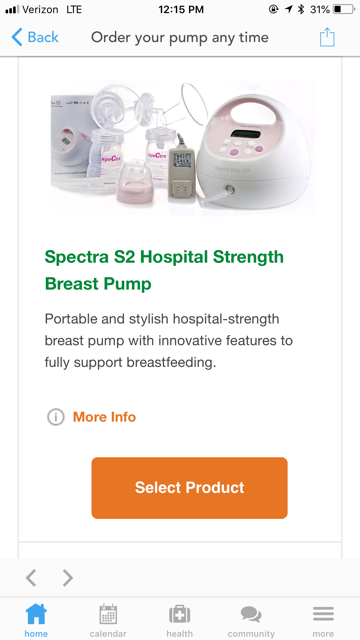Tap the Back chevron arrow
360x640 pixels.
[17, 38]
